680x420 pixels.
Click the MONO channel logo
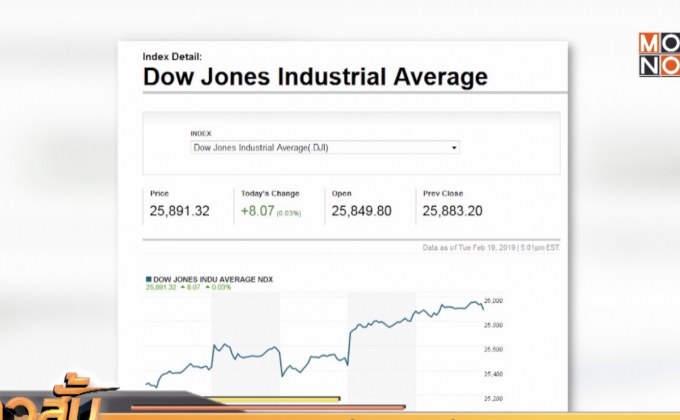pyautogui.click(x=659, y=54)
